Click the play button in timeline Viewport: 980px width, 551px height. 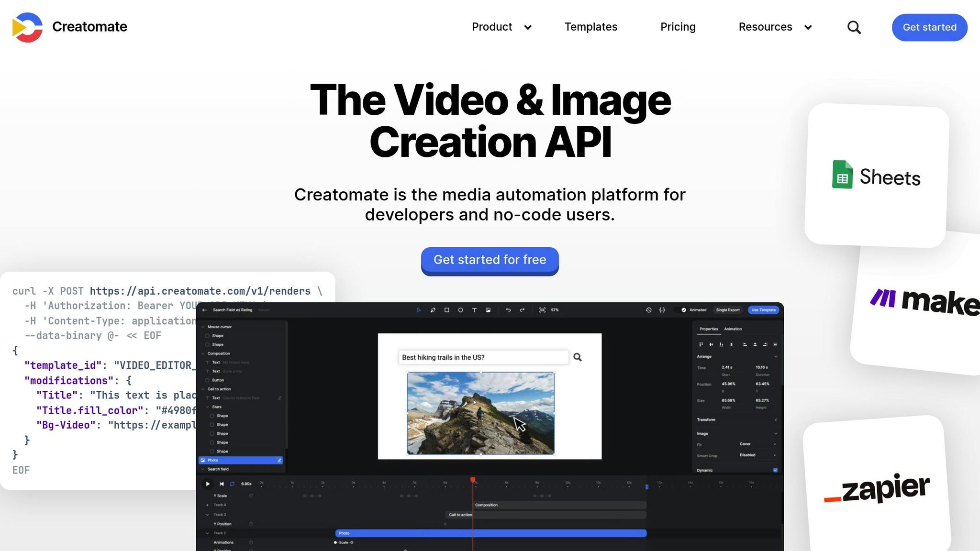(208, 484)
